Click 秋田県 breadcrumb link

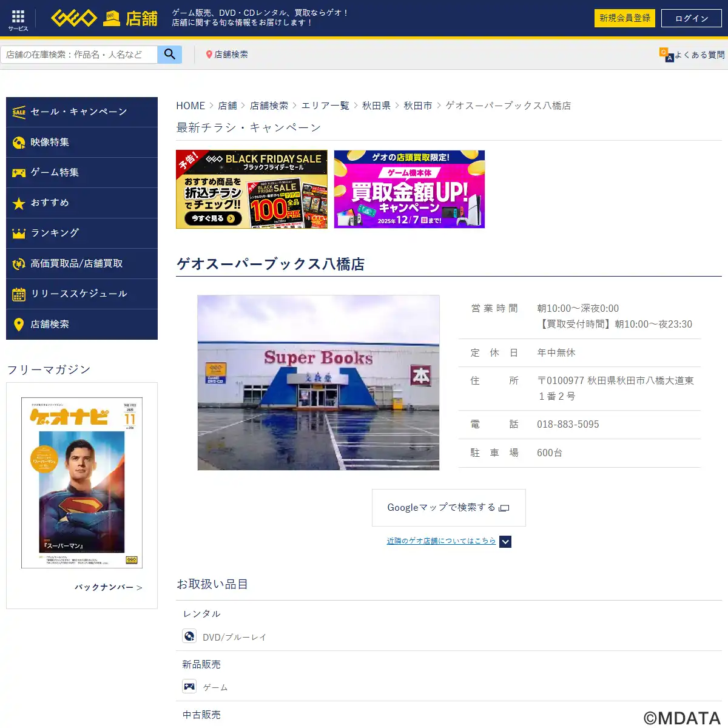click(x=377, y=106)
